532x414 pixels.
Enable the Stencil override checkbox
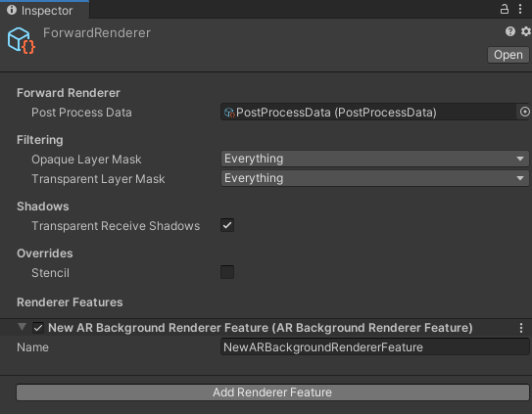pyautogui.click(x=227, y=272)
